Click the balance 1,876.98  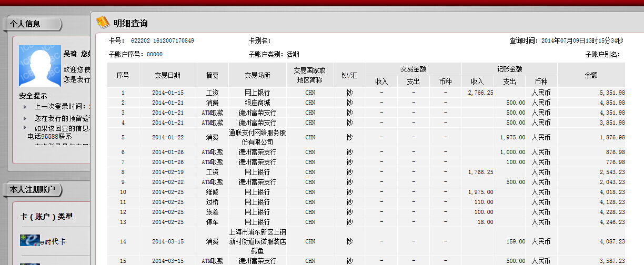612,137
